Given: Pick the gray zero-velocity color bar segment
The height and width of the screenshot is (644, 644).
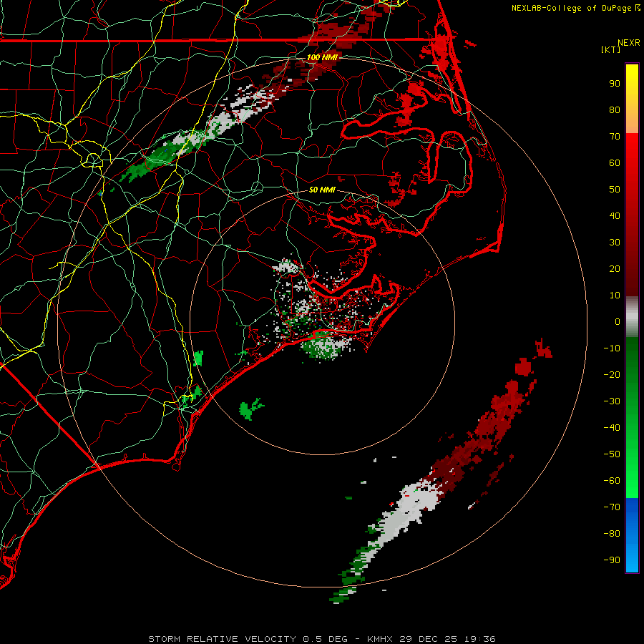Looking at the screenshot, I should point(632,317).
